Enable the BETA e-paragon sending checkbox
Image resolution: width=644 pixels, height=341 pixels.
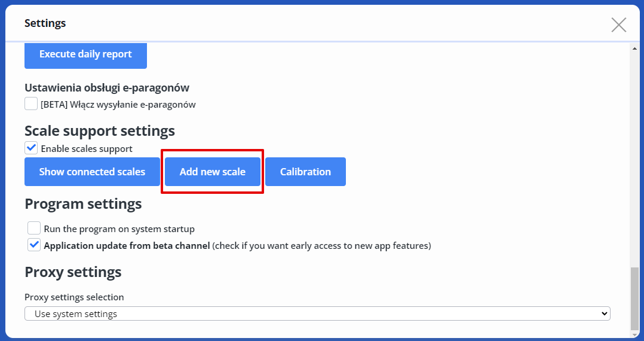(x=31, y=104)
